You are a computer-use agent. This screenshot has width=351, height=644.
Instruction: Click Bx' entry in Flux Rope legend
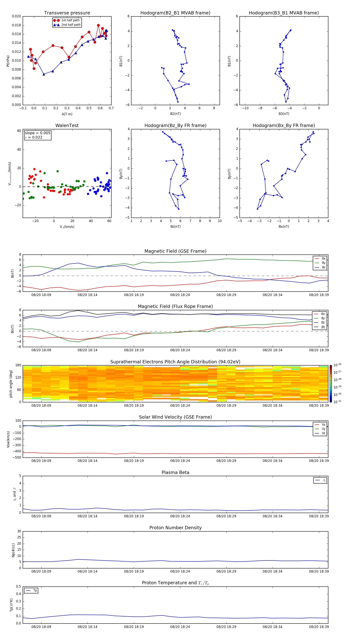tap(320, 314)
